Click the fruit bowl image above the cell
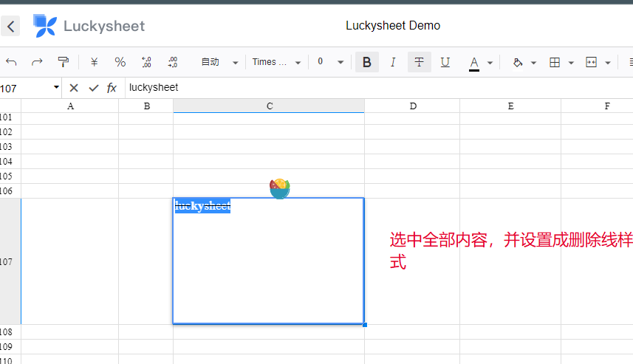The width and height of the screenshot is (633, 364). [280, 188]
